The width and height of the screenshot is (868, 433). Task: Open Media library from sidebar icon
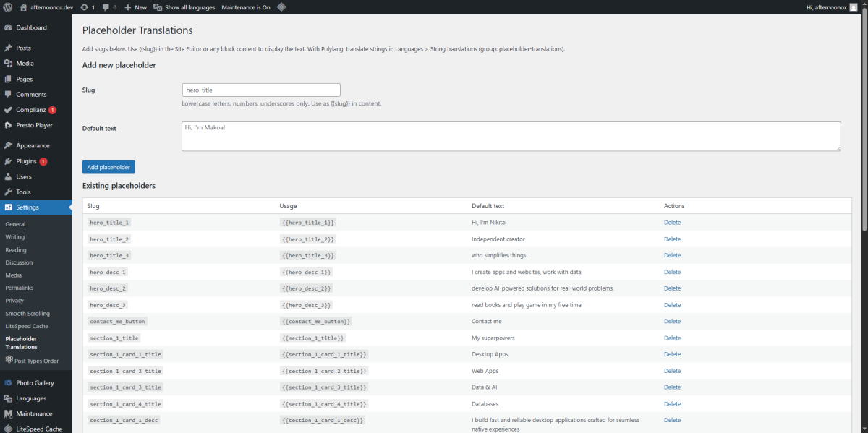[x=8, y=64]
